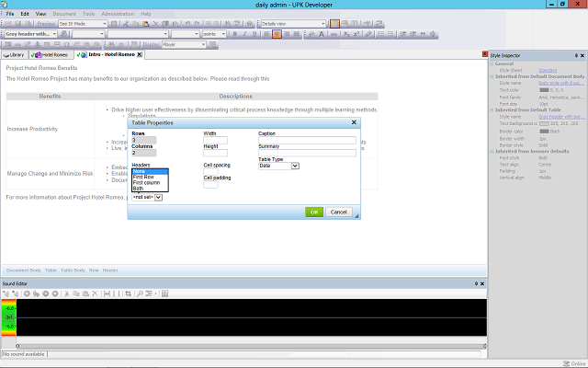This screenshot has height=368, width=588.
Task: Open the View menu
Action: coord(40,14)
